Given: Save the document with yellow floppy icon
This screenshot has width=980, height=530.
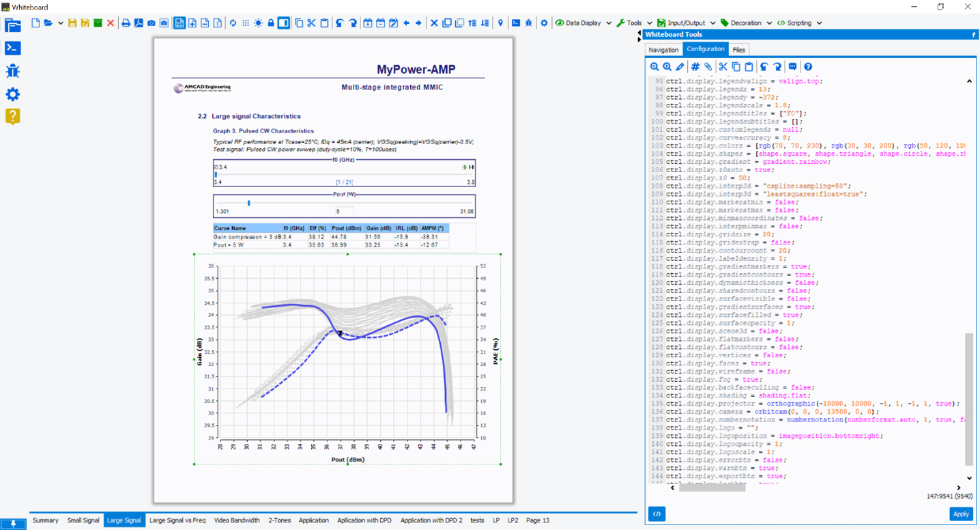Looking at the screenshot, I should [73, 23].
